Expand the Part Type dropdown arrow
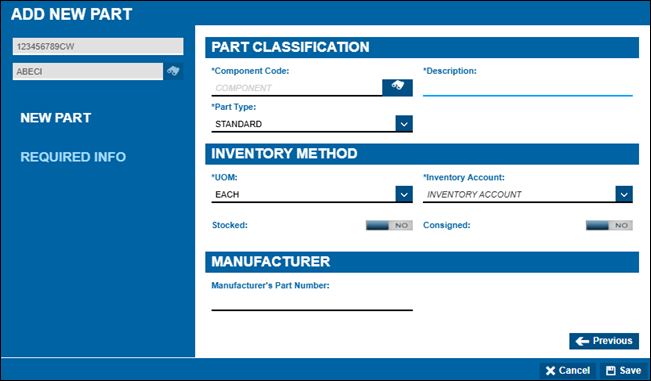This screenshot has width=651, height=381. (404, 124)
